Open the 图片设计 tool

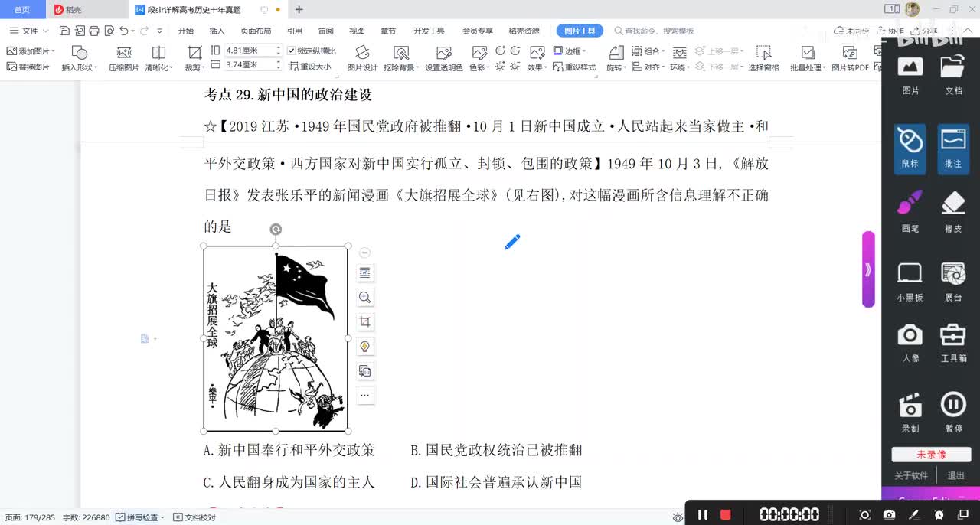362,58
